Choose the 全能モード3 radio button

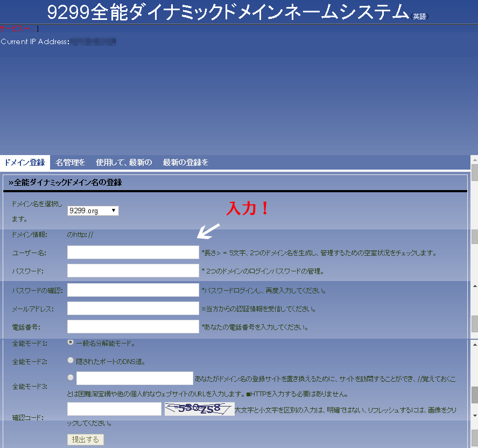click(x=71, y=377)
